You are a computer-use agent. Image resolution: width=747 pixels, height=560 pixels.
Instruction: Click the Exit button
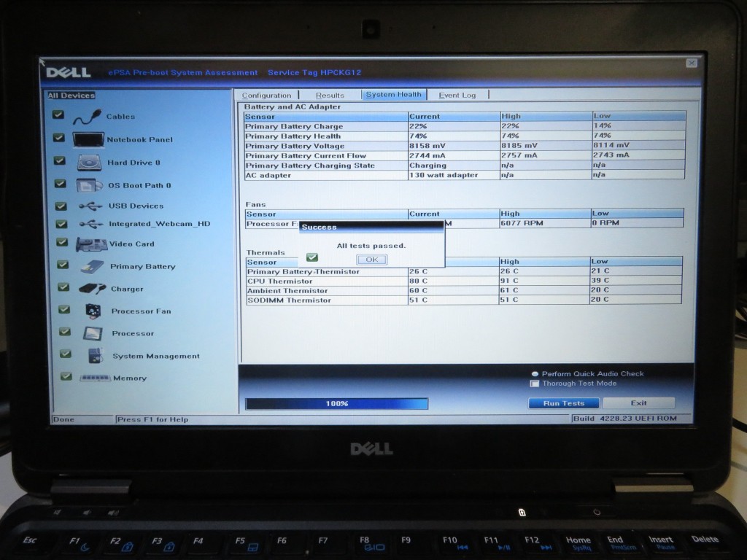[639, 402]
